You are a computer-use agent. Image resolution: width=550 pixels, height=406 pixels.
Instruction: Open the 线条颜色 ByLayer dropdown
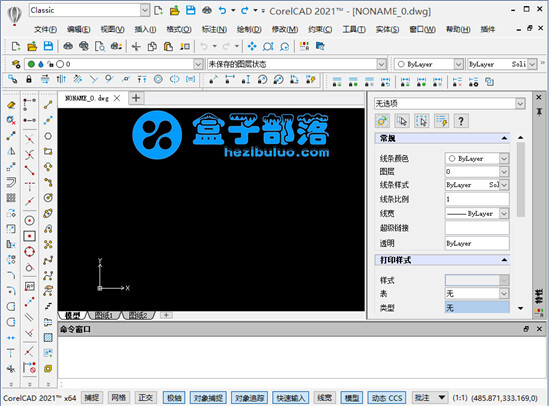[504, 159]
